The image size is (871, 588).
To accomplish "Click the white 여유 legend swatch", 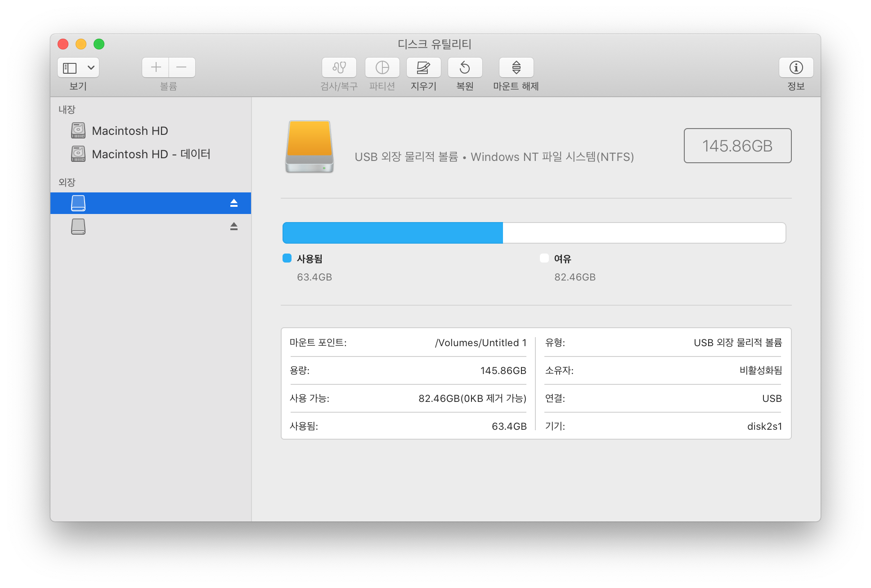I will click(544, 258).
